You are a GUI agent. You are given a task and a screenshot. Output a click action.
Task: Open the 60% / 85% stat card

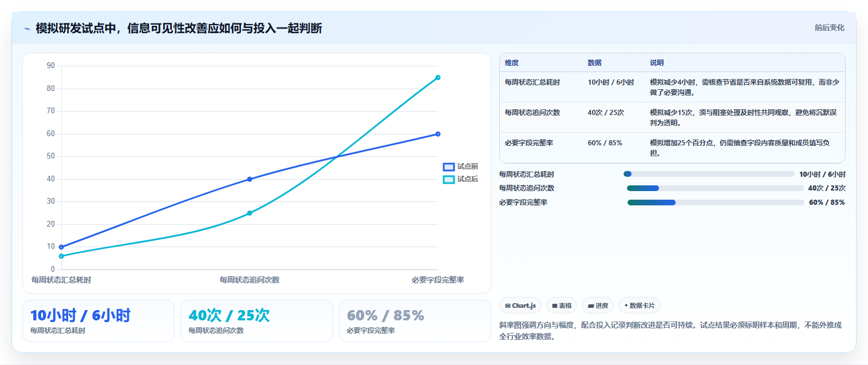tap(415, 321)
